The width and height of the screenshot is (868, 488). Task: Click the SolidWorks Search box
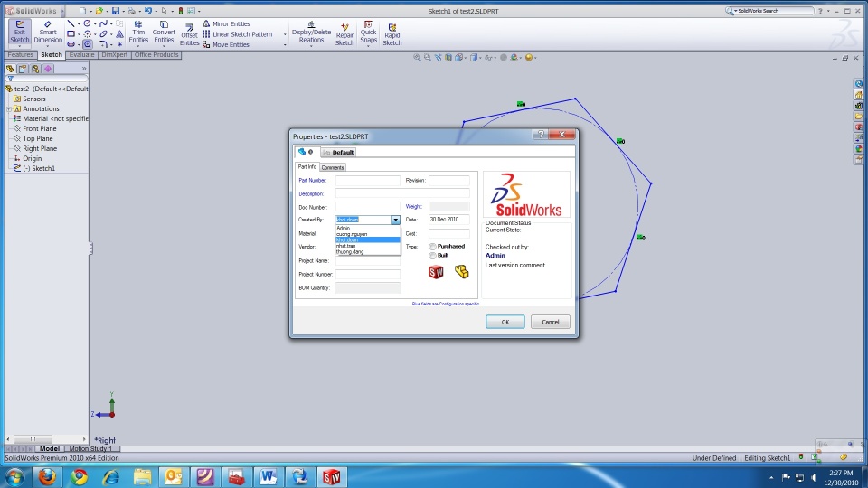tap(770, 11)
